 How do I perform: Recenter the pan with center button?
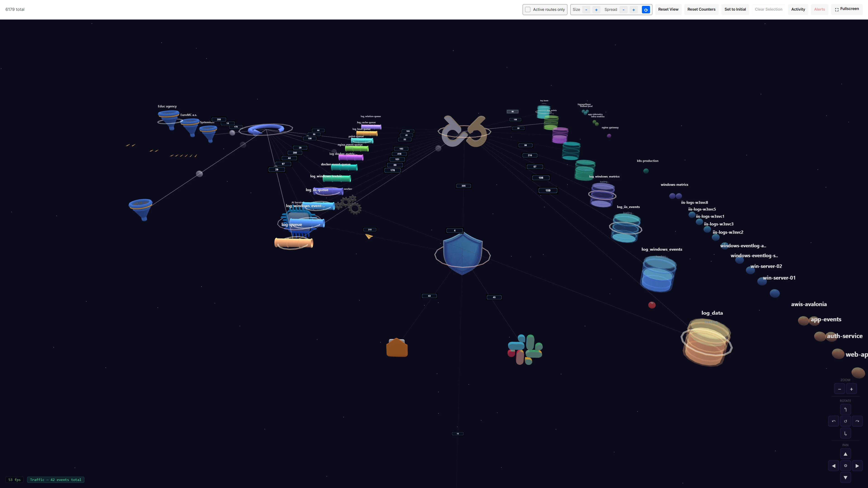[845, 466]
